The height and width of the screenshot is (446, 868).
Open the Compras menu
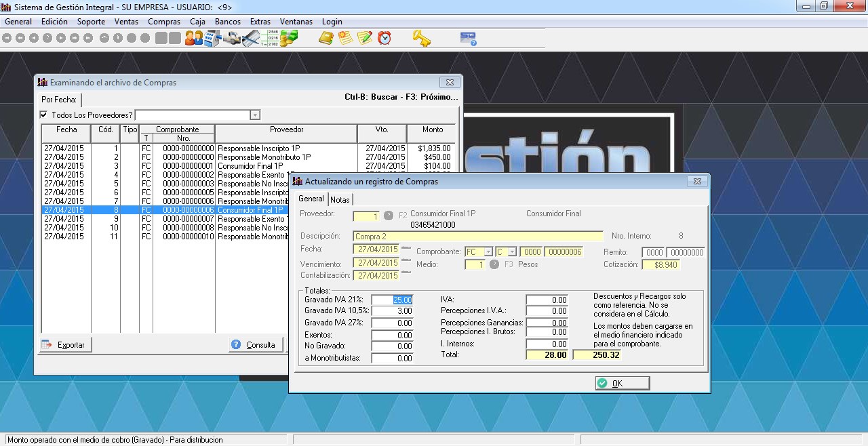pos(163,22)
